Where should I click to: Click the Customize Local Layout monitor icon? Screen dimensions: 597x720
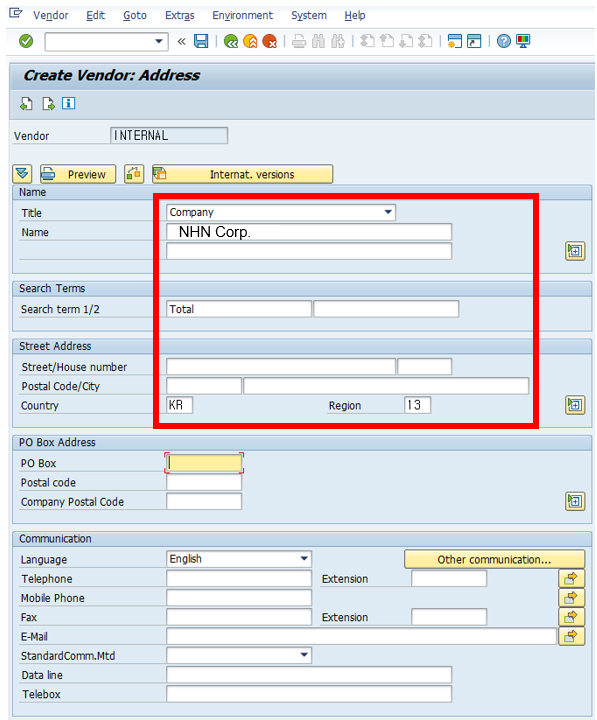[523, 41]
